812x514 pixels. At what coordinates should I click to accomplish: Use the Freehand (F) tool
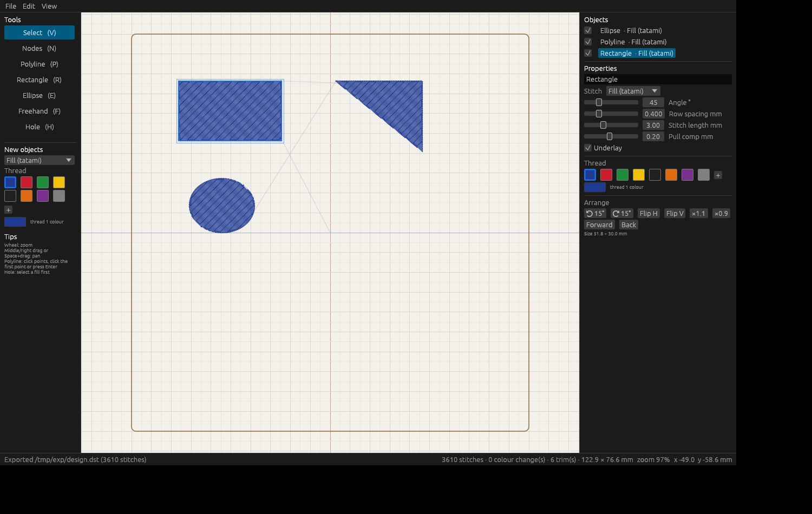[x=40, y=111]
